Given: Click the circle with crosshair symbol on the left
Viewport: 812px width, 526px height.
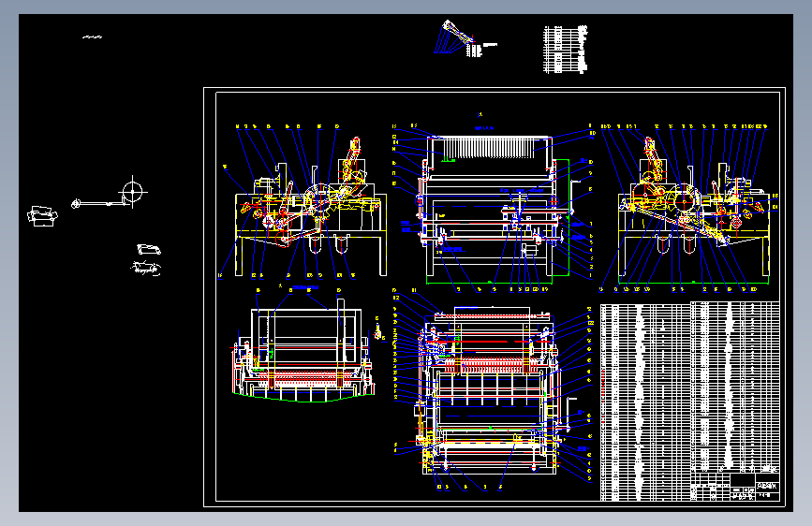Looking at the screenshot, I should tap(133, 192).
